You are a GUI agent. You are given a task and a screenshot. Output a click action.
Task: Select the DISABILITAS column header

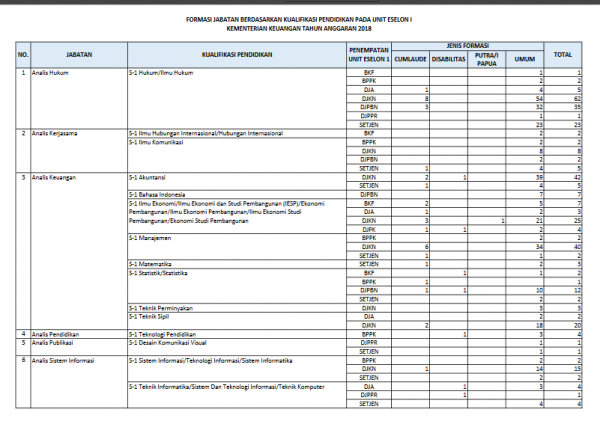click(x=448, y=59)
